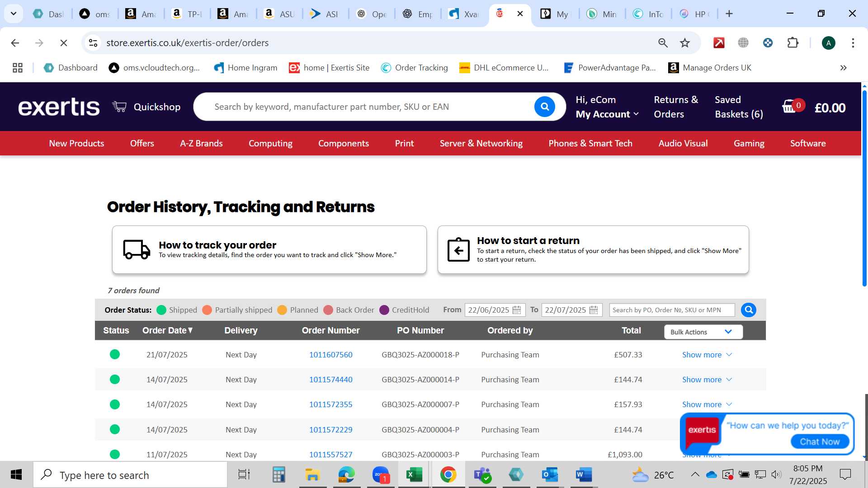Open the tab search dropdown arrow
Screen dimensions: 868x488
point(14,14)
